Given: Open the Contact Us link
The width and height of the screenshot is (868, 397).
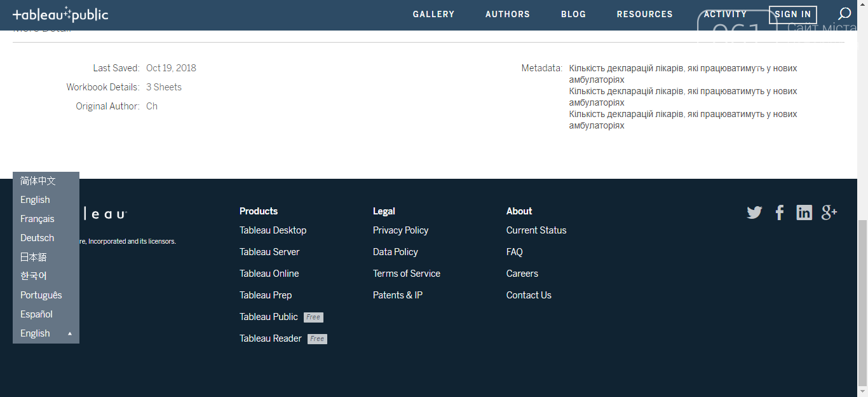Looking at the screenshot, I should point(529,295).
